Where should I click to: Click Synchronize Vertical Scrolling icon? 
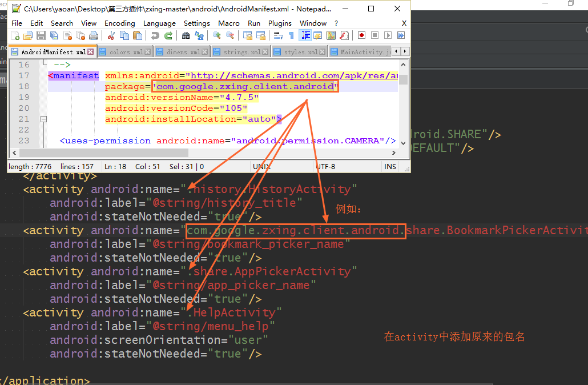click(x=248, y=35)
